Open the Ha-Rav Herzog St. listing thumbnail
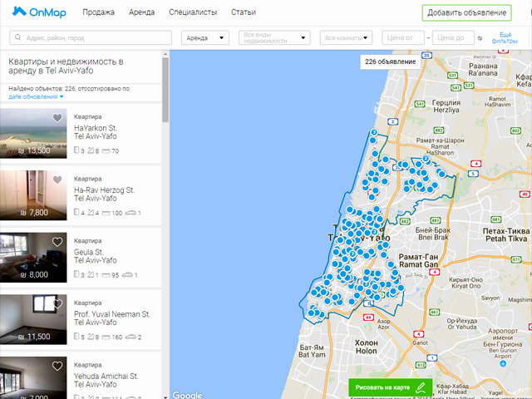The width and height of the screenshot is (532, 399). pyautogui.click(x=33, y=195)
